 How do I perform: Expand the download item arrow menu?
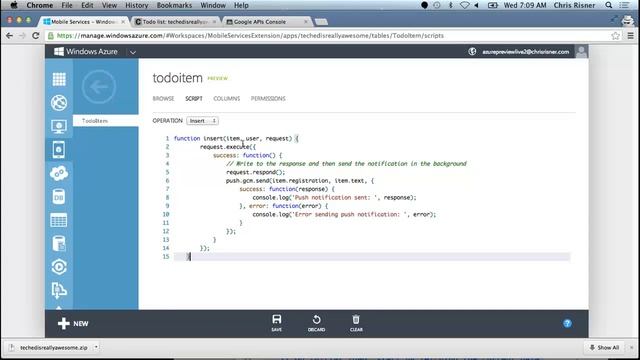click(x=96, y=347)
